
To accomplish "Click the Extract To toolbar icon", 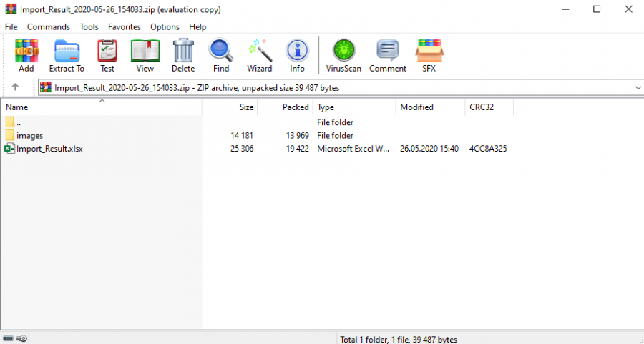I will 67,56.
